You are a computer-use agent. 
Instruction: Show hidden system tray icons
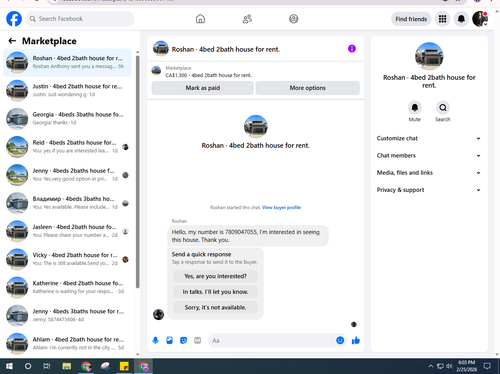pyautogui.click(x=431, y=366)
